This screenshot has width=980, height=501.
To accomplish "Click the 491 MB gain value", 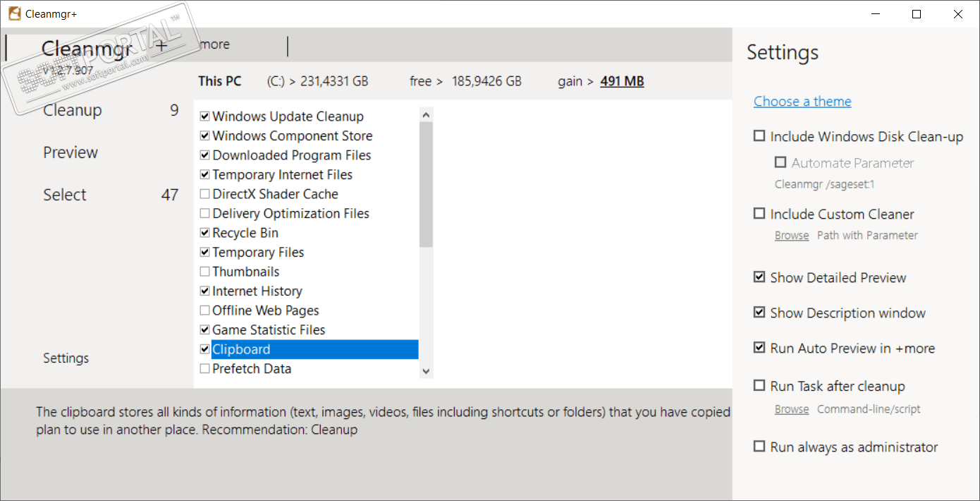I will coord(622,81).
